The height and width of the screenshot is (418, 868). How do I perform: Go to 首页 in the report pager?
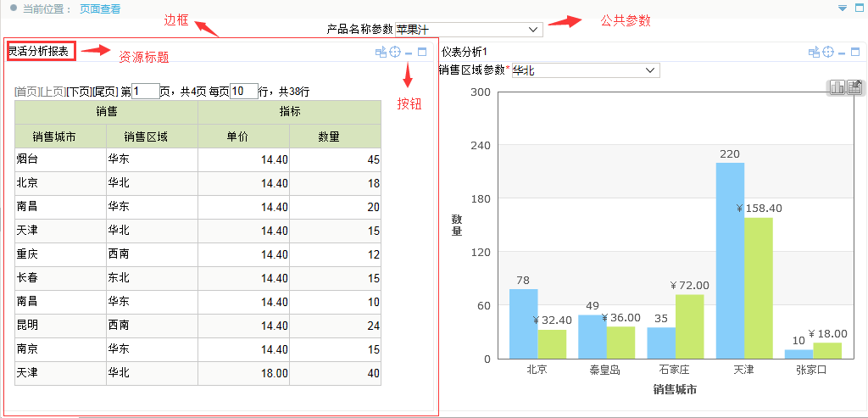click(27, 92)
